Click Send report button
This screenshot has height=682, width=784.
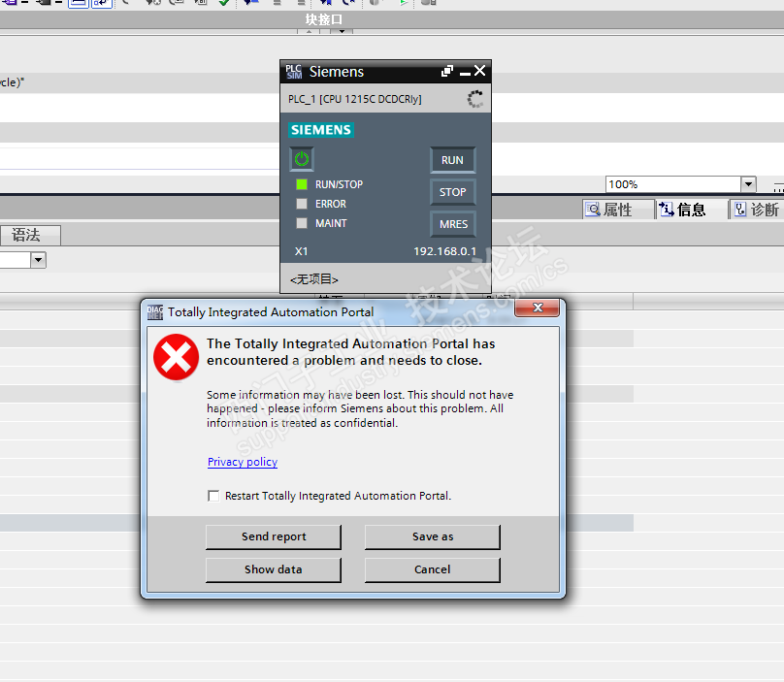[274, 536]
